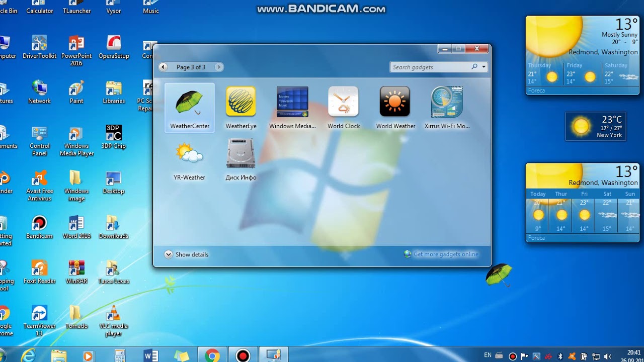Click Friday forecast in top weather gadget
This screenshot has height=362, width=644.
[582, 73]
